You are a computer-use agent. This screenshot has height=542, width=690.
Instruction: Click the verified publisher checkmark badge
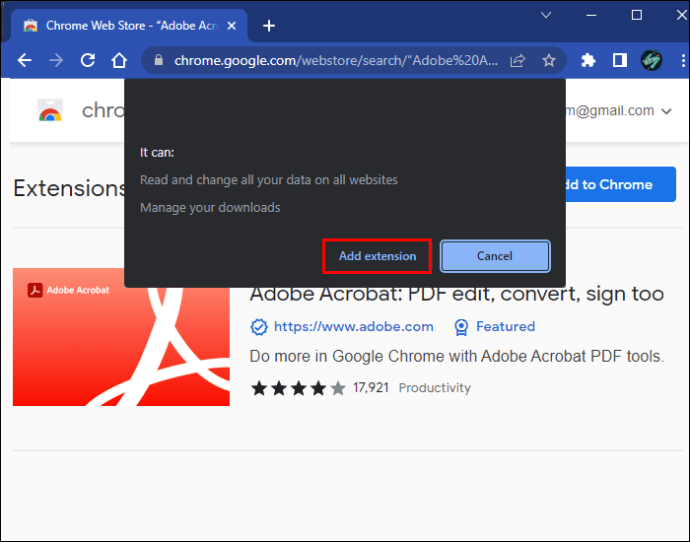click(259, 327)
